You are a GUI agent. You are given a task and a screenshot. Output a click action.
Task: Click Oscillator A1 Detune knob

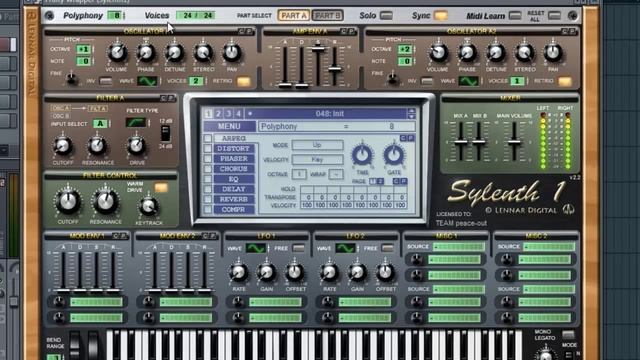[175, 53]
